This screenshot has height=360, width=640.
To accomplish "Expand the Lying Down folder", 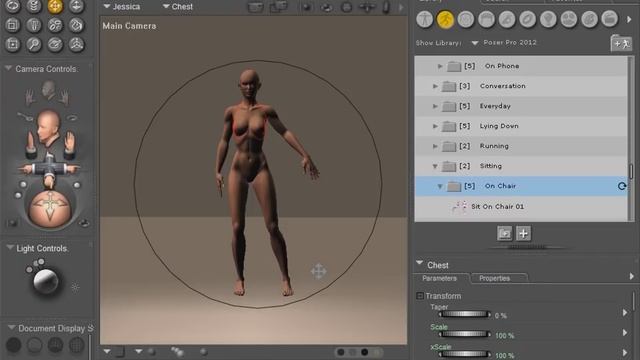I will click(x=435, y=126).
